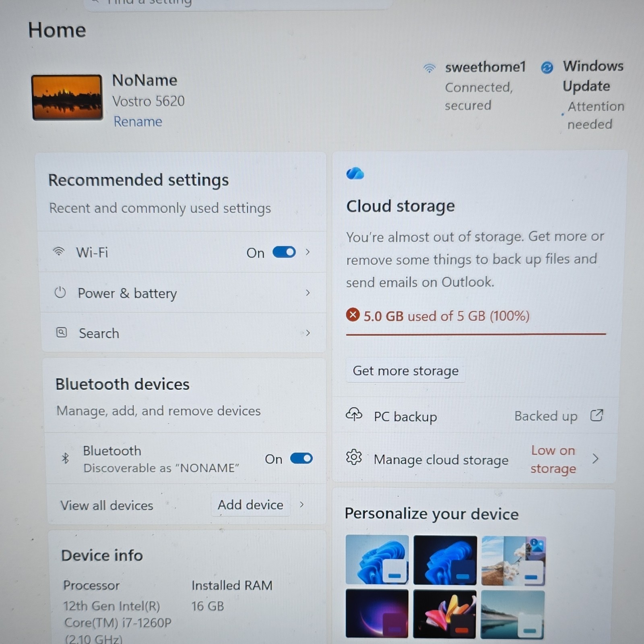Click the Manage cloud storage label
The image size is (644, 644).
tap(441, 460)
